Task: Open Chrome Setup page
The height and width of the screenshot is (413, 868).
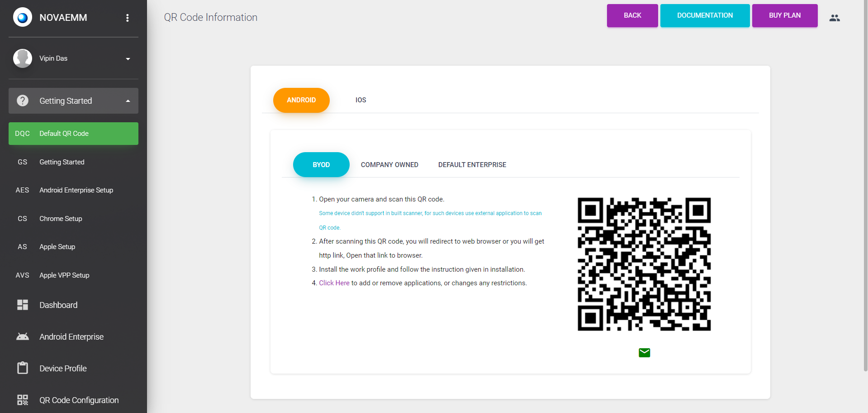Action: point(73,219)
